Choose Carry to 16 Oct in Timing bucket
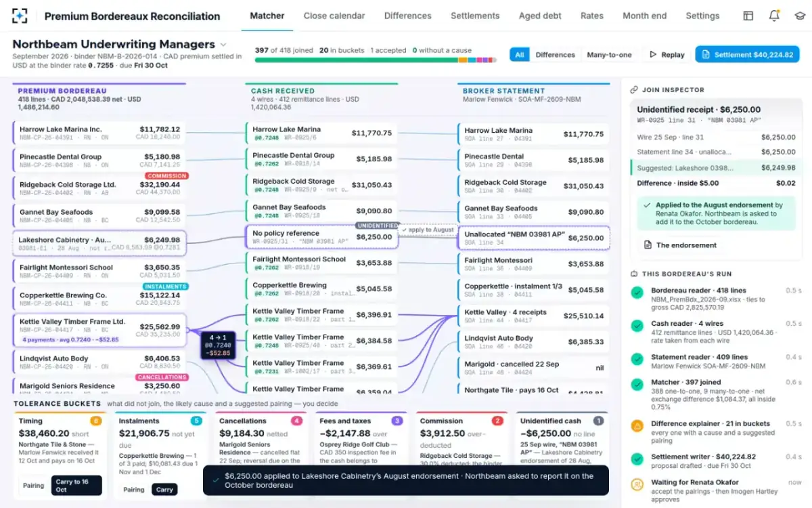The image size is (812, 508). (x=76, y=486)
